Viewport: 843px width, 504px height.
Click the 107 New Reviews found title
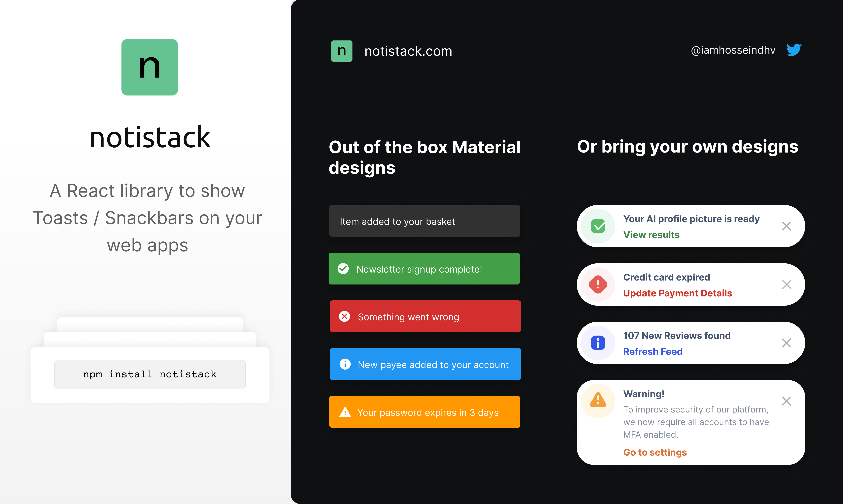coord(677,336)
